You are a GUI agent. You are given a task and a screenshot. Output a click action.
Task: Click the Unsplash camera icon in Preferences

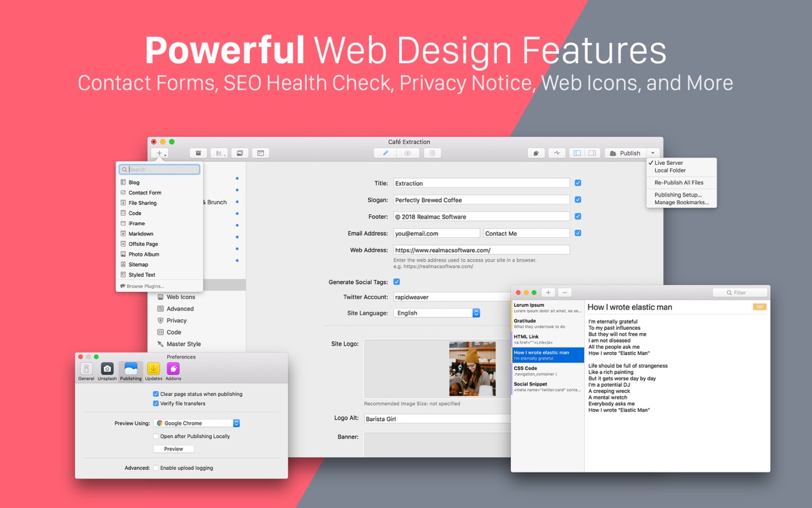pyautogui.click(x=107, y=370)
